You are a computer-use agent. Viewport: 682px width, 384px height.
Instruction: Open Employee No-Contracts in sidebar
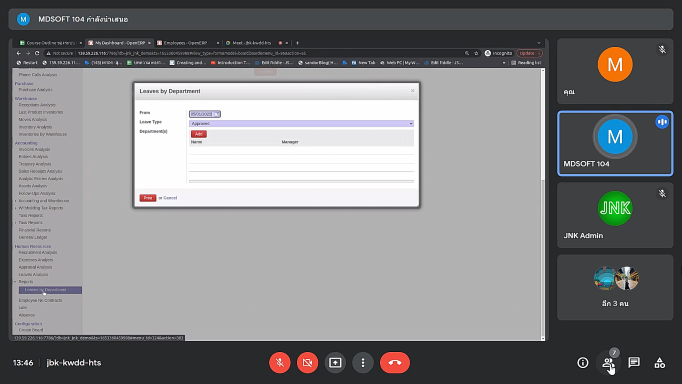[40, 300]
